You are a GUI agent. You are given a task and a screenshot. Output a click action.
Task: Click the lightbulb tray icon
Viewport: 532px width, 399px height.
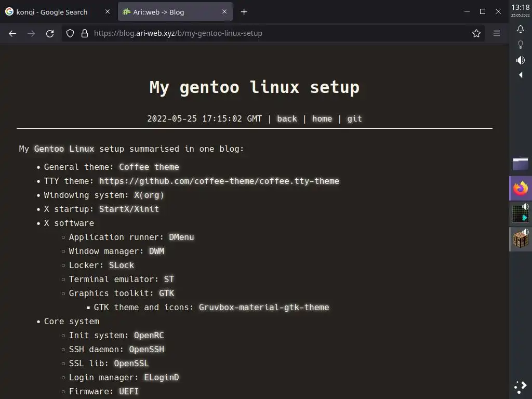[x=520, y=45]
